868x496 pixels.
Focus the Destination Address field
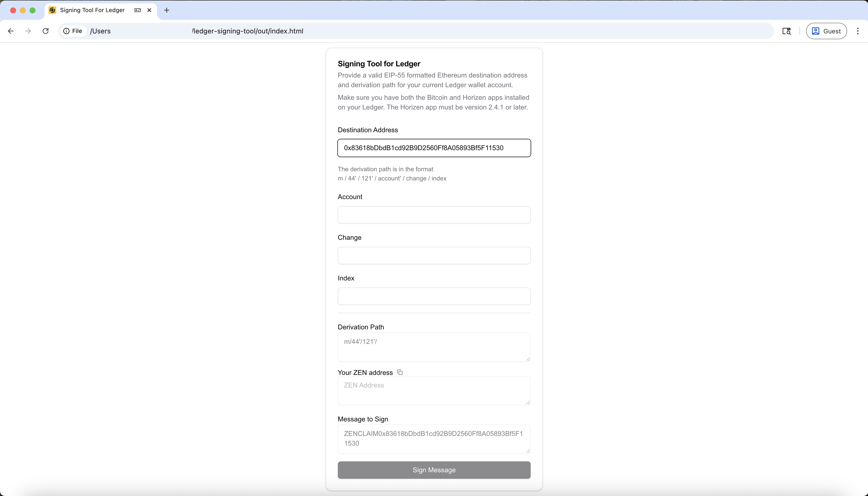[434, 148]
